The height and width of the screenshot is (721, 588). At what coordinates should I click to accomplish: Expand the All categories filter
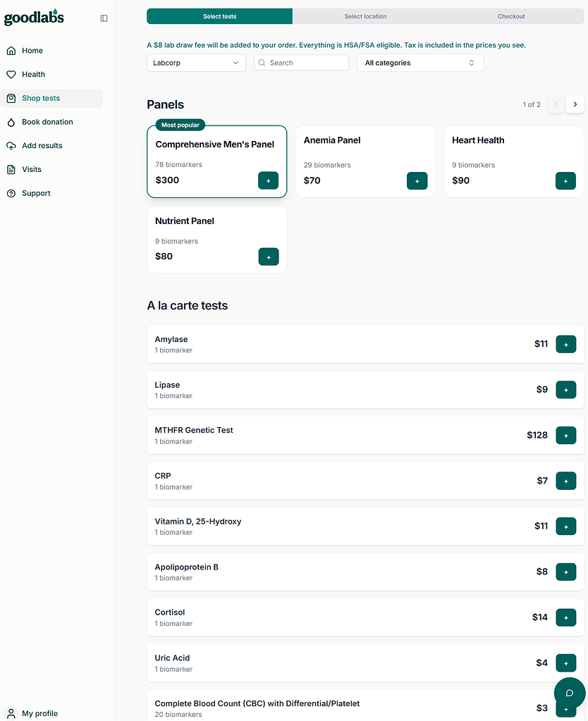pyautogui.click(x=420, y=63)
